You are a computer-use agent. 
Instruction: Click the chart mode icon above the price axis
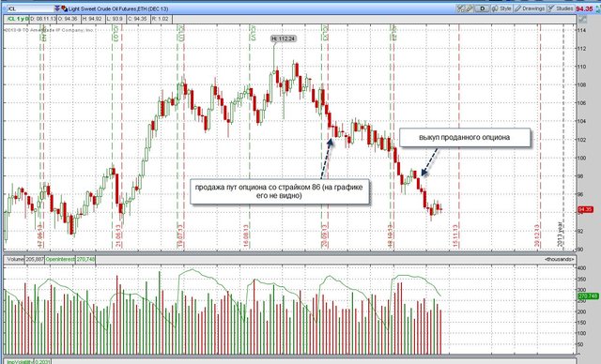(x=582, y=19)
